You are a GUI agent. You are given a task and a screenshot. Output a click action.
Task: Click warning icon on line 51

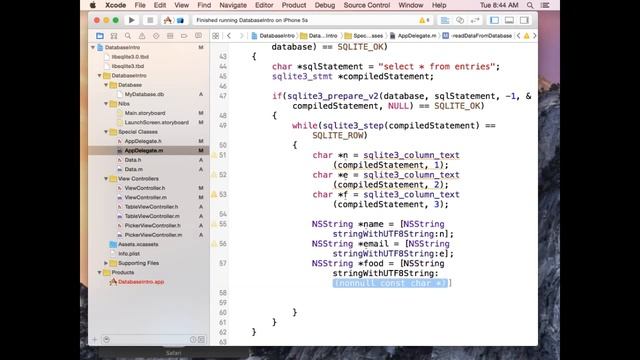(214, 155)
